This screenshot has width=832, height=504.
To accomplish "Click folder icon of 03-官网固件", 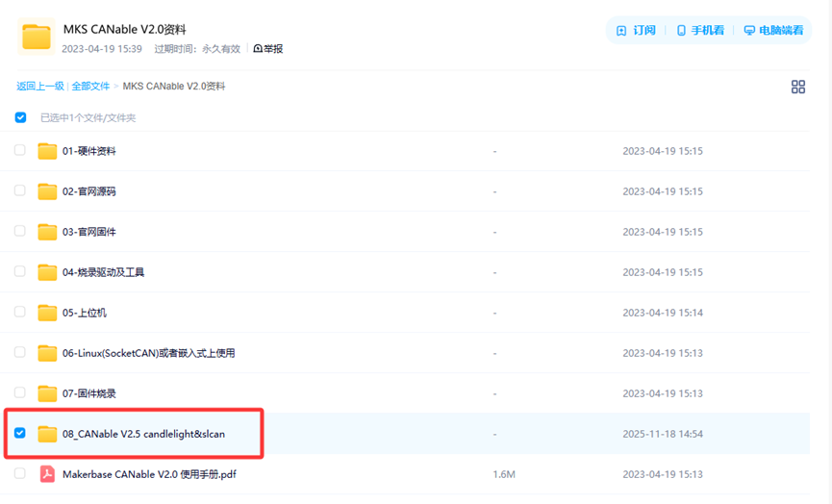I will pyautogui.click(x=47, y=232).
